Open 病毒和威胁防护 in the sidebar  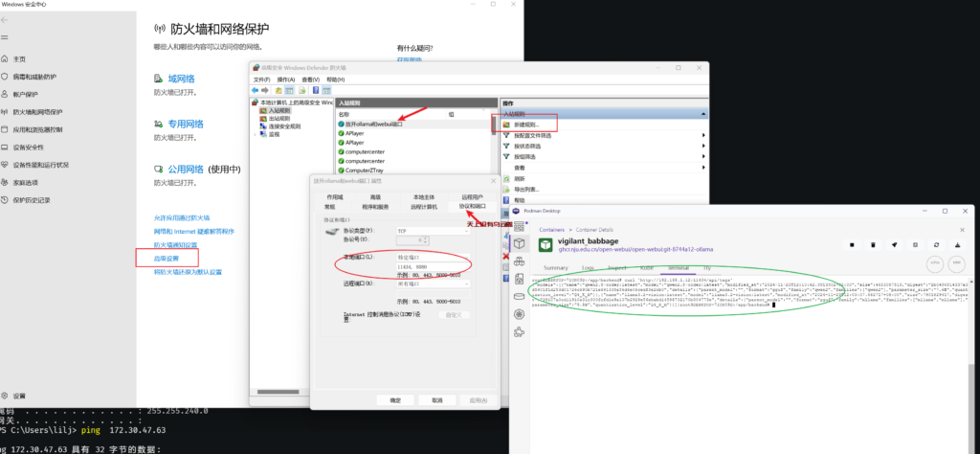tap(34, 77)
